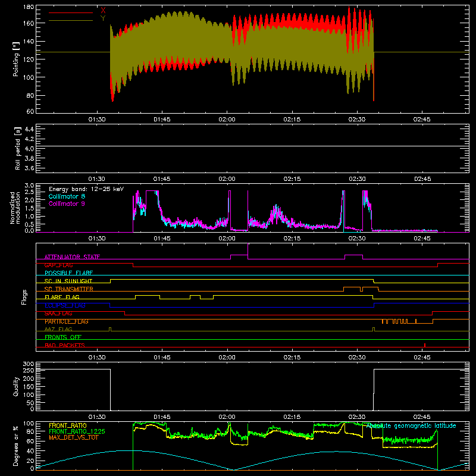
Task: Click the olive Y legend label
Action: coord(103,18)
